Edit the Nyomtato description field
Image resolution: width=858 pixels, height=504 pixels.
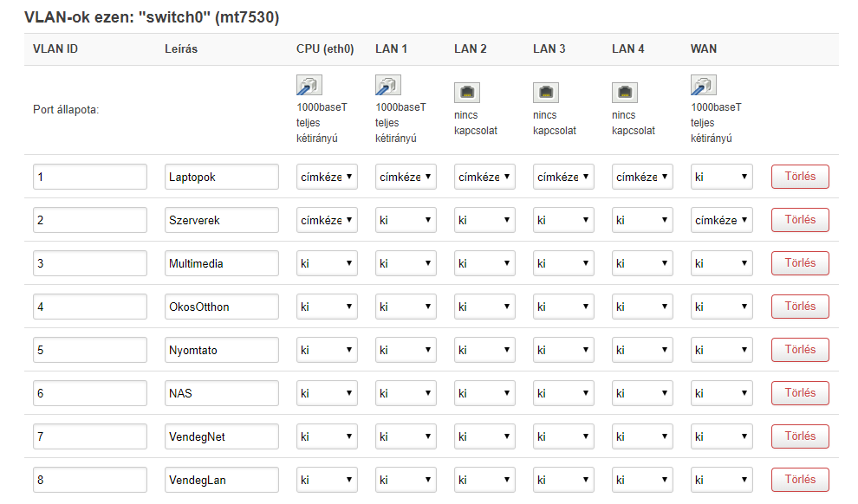(222, 350)
